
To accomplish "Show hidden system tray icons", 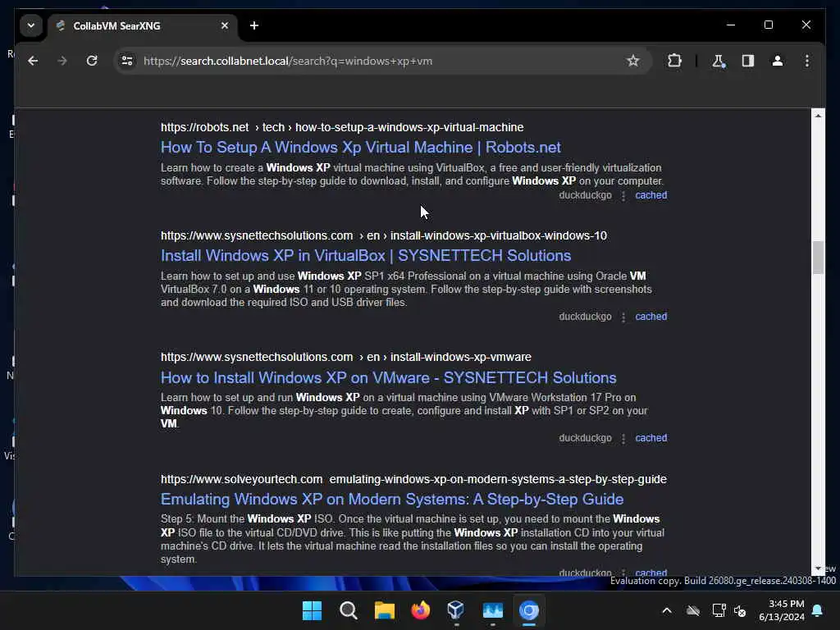I will [666, 610].
